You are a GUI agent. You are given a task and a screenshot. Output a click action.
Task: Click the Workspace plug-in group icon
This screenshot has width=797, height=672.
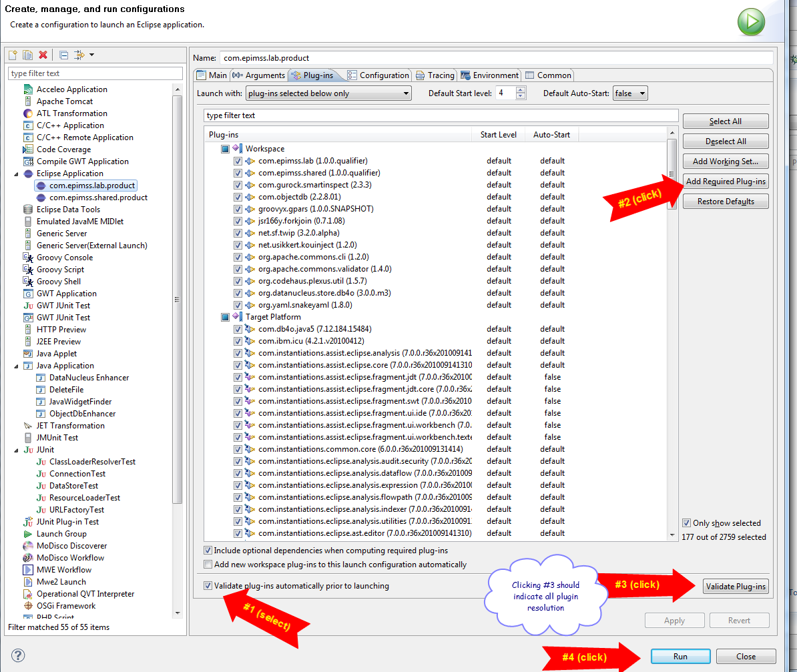(237, 148)
